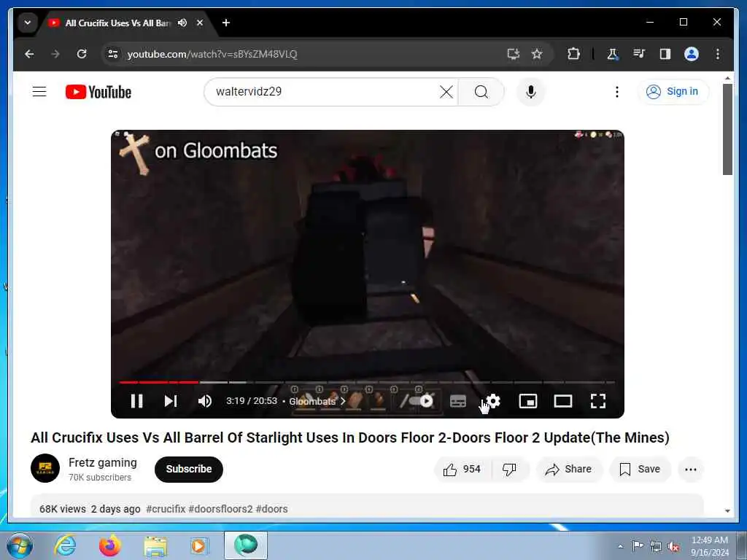Launch Firefox from taskbar

point(110,545)
